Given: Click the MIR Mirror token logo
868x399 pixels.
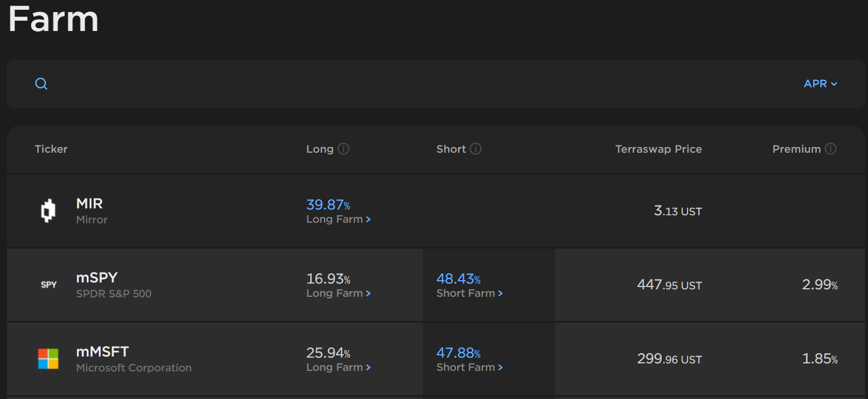Looking at the screenshot, I should (x=48, y=211).
